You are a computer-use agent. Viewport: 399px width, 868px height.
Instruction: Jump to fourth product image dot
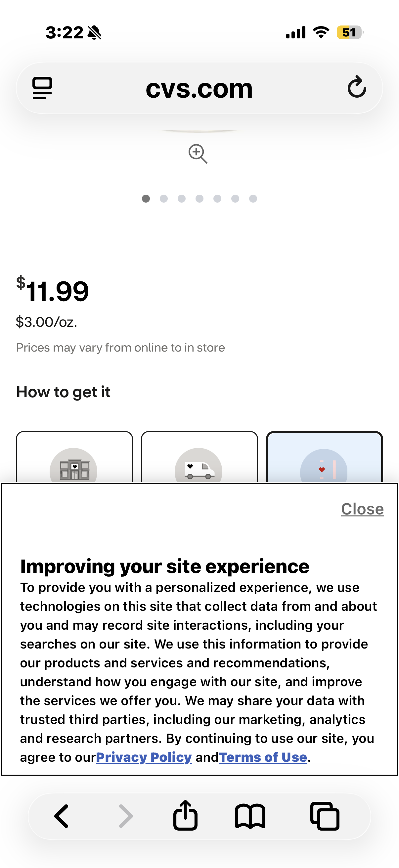click(x=199, y=199)
